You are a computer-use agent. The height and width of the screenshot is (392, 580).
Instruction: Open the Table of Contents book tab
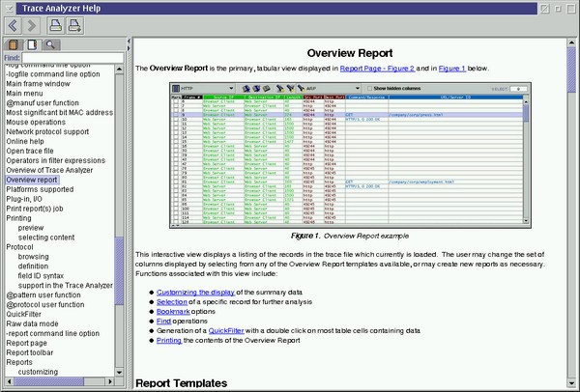tap(14, 45)
